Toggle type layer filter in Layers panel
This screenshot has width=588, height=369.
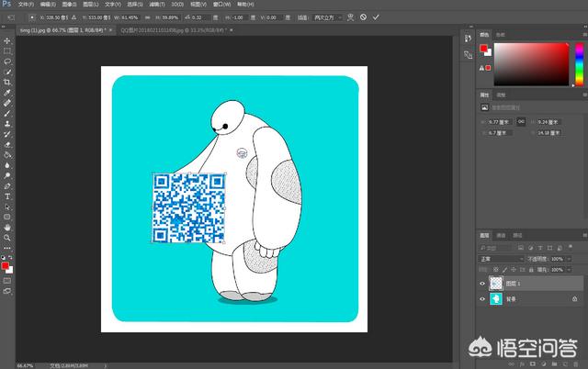click(540, 248)
